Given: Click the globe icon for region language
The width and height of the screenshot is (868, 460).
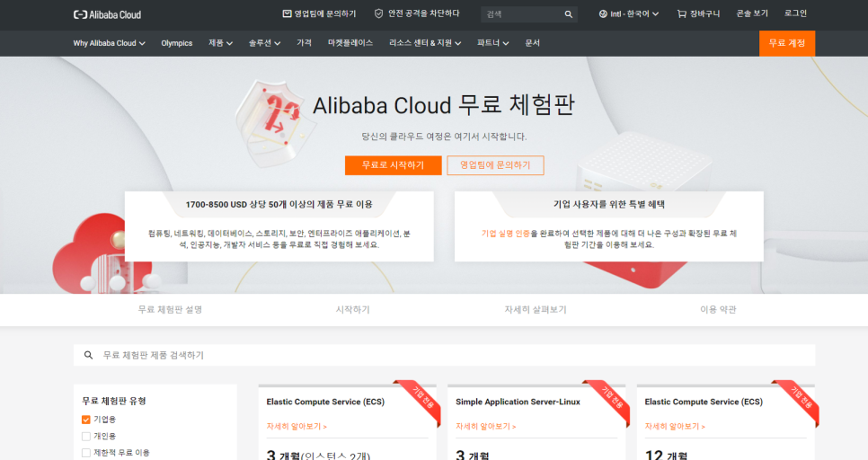Looking at the screenshot, I should pyautogui.click(x=602, y=14).
